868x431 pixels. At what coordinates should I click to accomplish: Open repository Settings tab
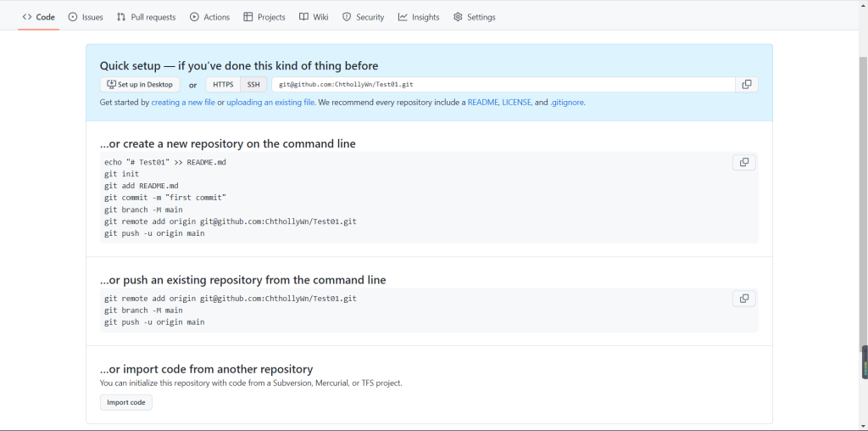475,17
